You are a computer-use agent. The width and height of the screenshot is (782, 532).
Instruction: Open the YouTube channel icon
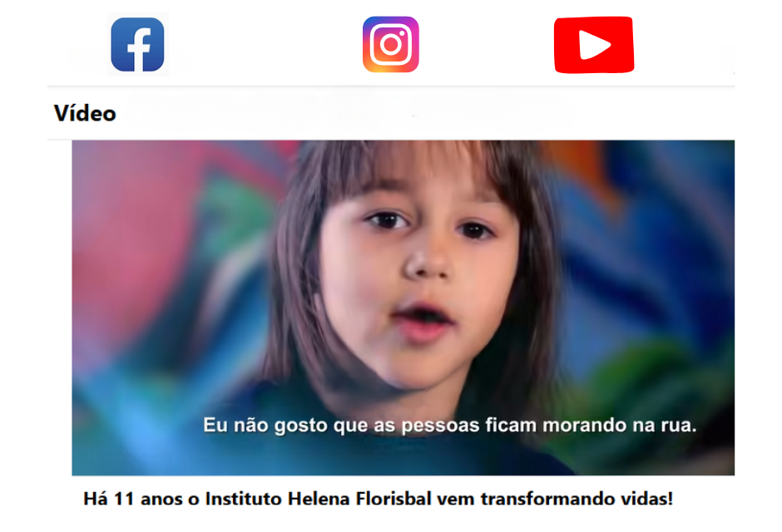click(594, 45)
